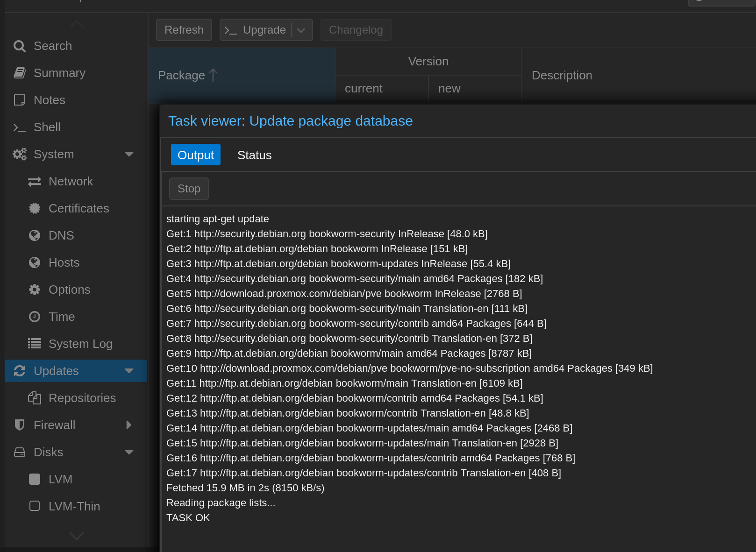Click 'Fetched 15.9 MB in 2s' line
The image size is (756, 552).
point(245,488)
